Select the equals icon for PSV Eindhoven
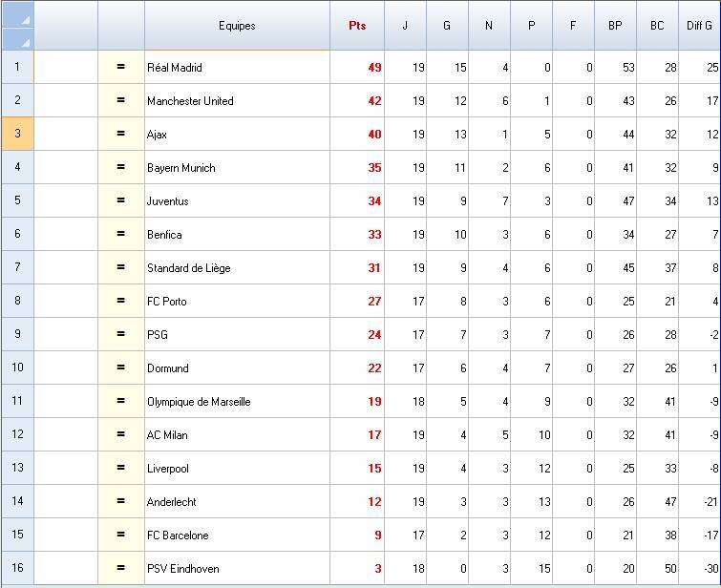Image resolution: width=721 pixels, height=588 pixels. pyautogui.click(x=120, y=568)
